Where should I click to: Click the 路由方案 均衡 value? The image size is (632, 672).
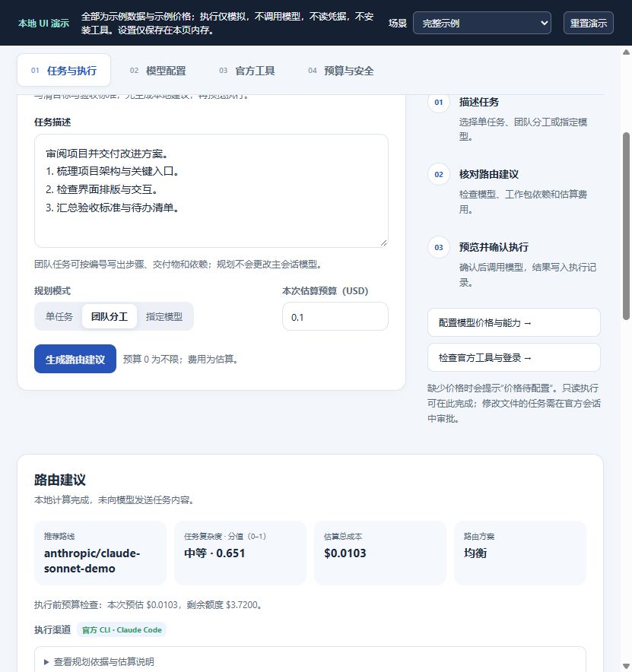click(475, 553)
